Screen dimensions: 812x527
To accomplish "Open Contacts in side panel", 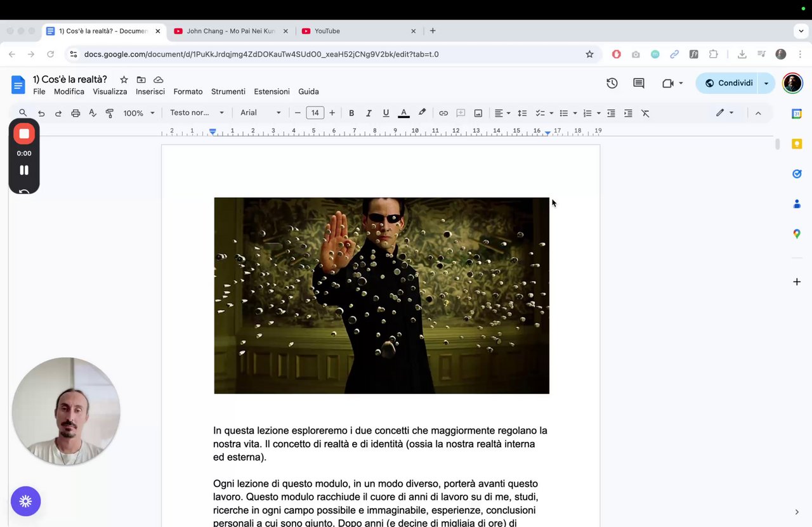I will pyautogui.click(x=797, y=204).
